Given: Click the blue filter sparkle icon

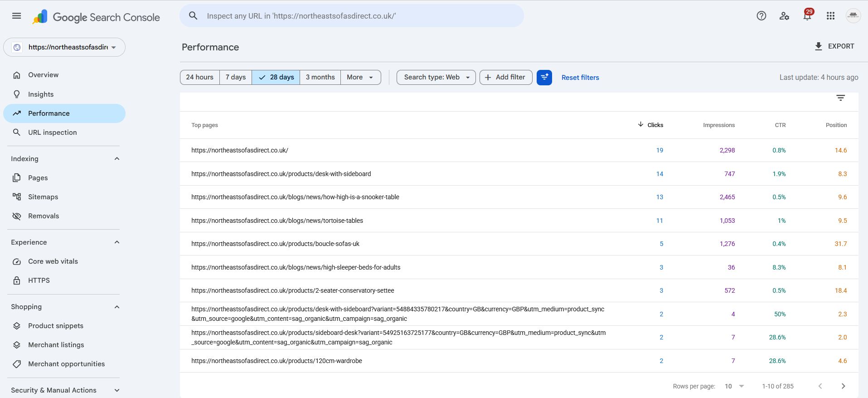Looking at the screenshot, I should click(544, 78).
